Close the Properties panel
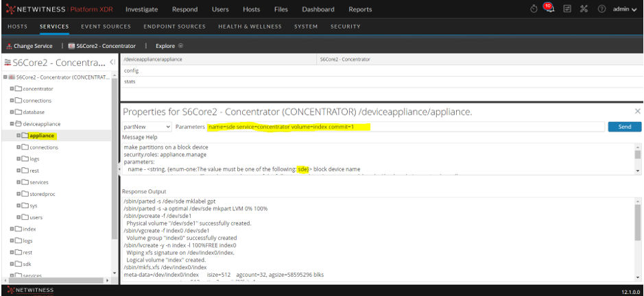 637,111
